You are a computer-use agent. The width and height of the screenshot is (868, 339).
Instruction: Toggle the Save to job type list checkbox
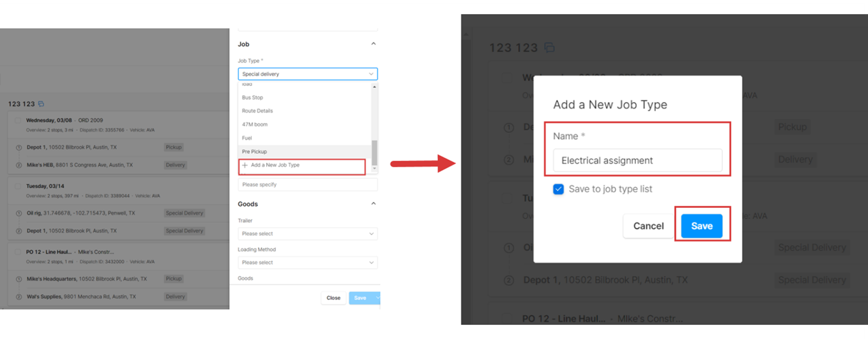pos(558,189)
